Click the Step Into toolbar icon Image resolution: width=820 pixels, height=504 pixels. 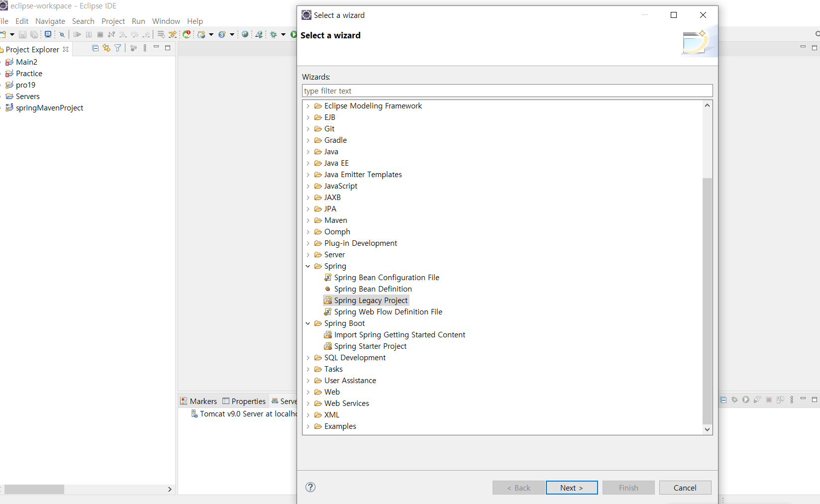click(123, 34)
